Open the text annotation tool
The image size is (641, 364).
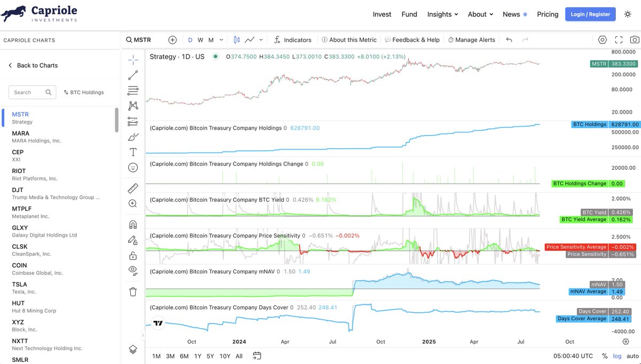[133, 152]
